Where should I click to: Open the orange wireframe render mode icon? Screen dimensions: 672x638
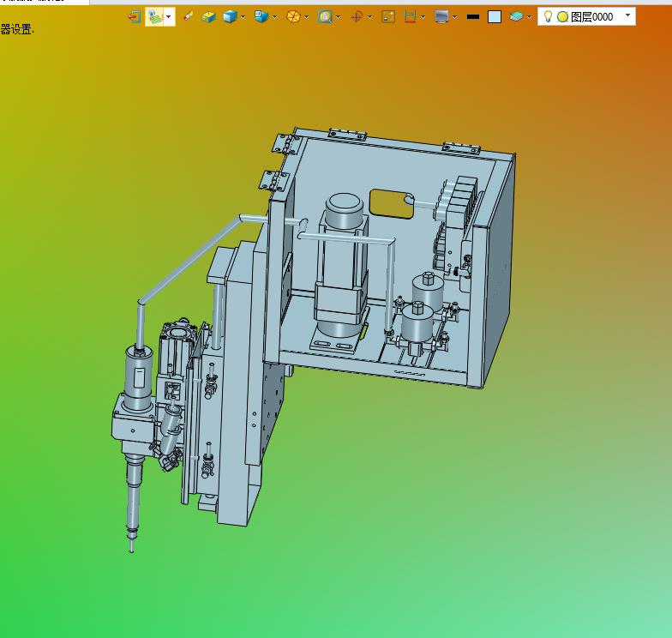point(293,17)
